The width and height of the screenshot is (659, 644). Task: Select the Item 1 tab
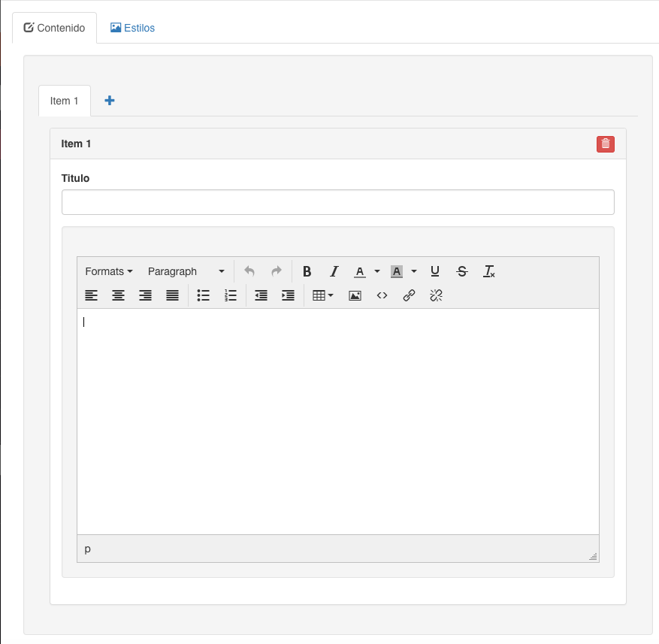click(65, 101)
